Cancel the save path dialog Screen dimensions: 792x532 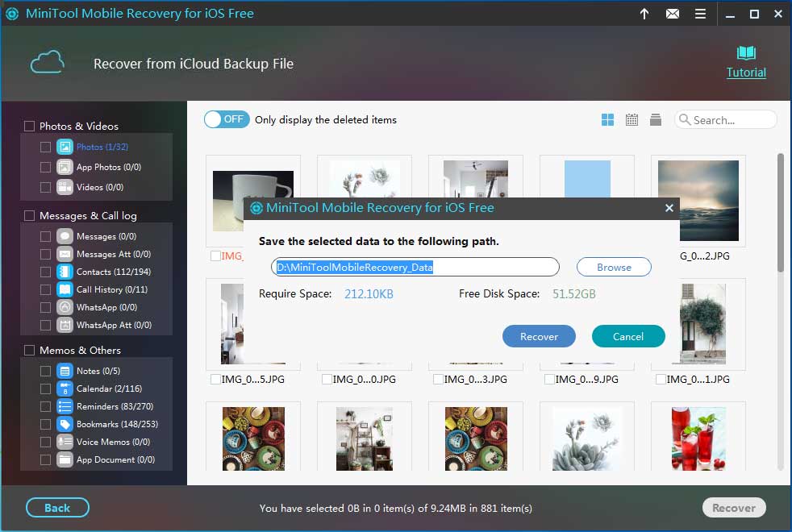628,336
